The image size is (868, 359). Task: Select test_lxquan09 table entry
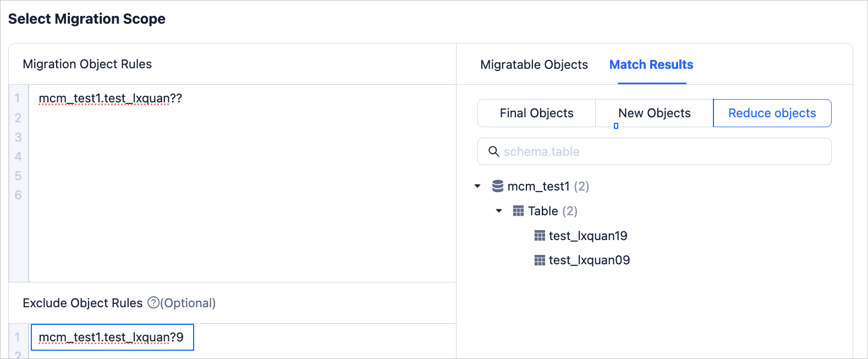pyautogui.click(x=589, y=260)
